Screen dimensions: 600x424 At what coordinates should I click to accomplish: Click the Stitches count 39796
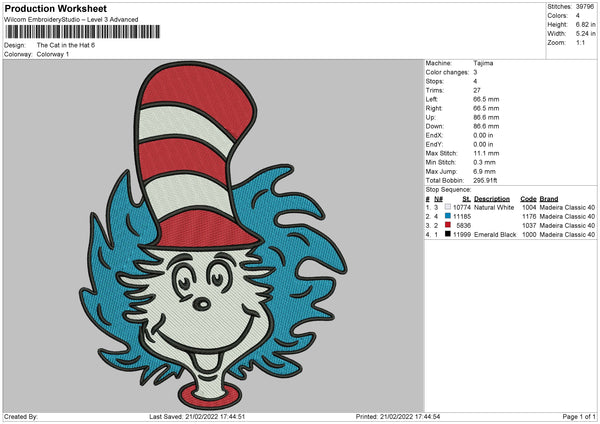click(x=586, y=6)
